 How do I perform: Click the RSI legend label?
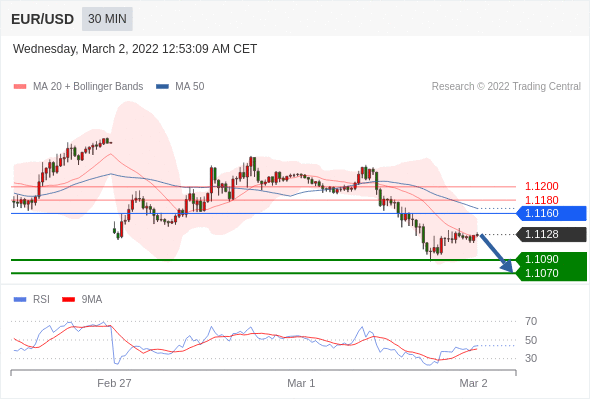41,300
